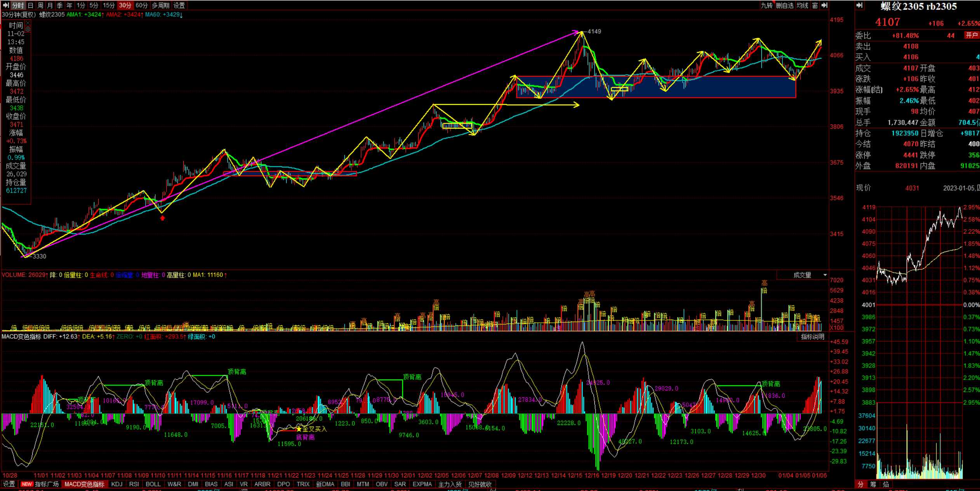
Task: Click the red 开户 account button
Action: (971, 35)
